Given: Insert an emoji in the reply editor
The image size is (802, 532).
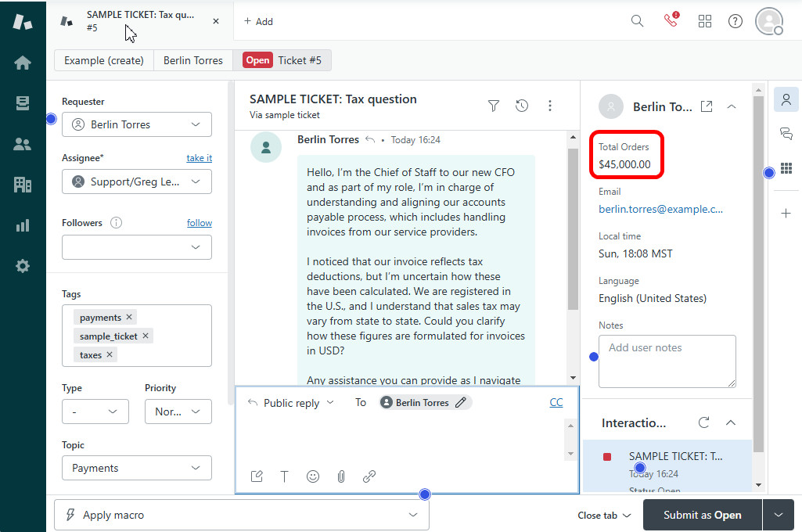Looking at the screenshot, I should [x=313, y=476].
